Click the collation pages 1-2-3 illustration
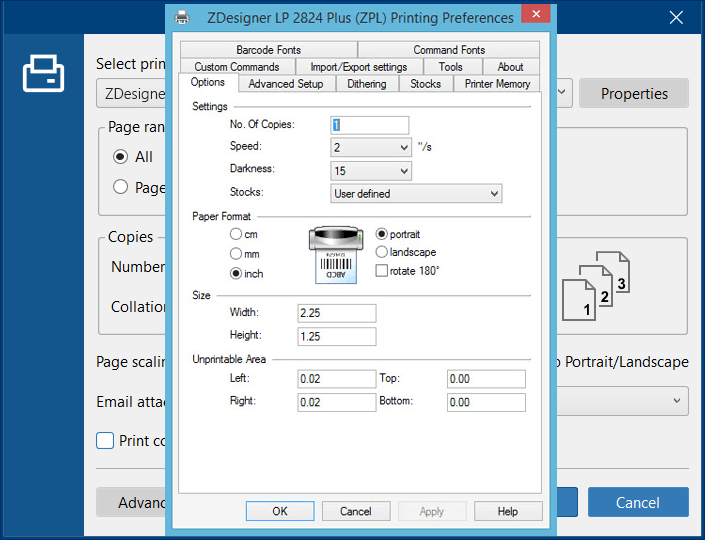Viewport: 705px width, 540px height. pyautogui.click(x=596, y=286)
